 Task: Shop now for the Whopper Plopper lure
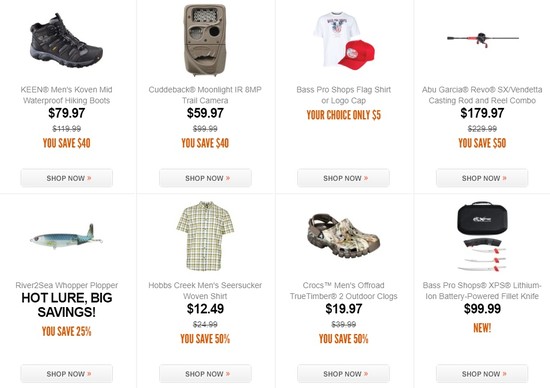67,374
